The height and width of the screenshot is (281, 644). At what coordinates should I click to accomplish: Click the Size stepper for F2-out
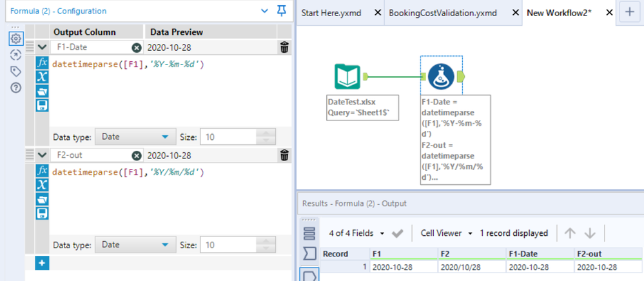266,245
